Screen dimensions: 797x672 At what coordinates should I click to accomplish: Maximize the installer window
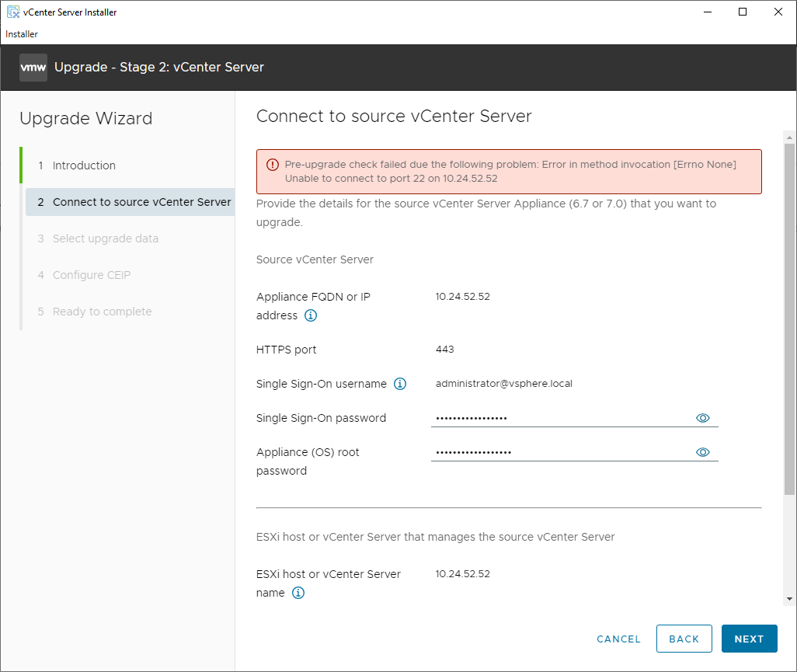tap(743, 12)
